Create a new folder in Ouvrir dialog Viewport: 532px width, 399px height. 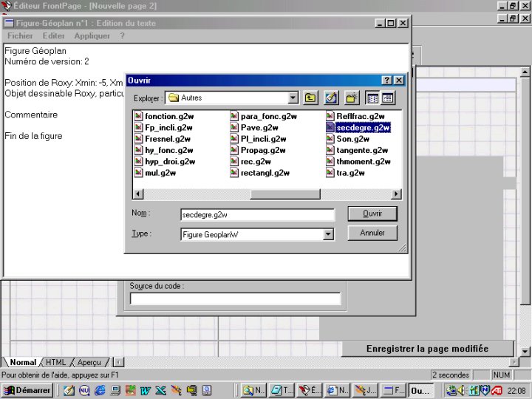click(x=352, y=98)
